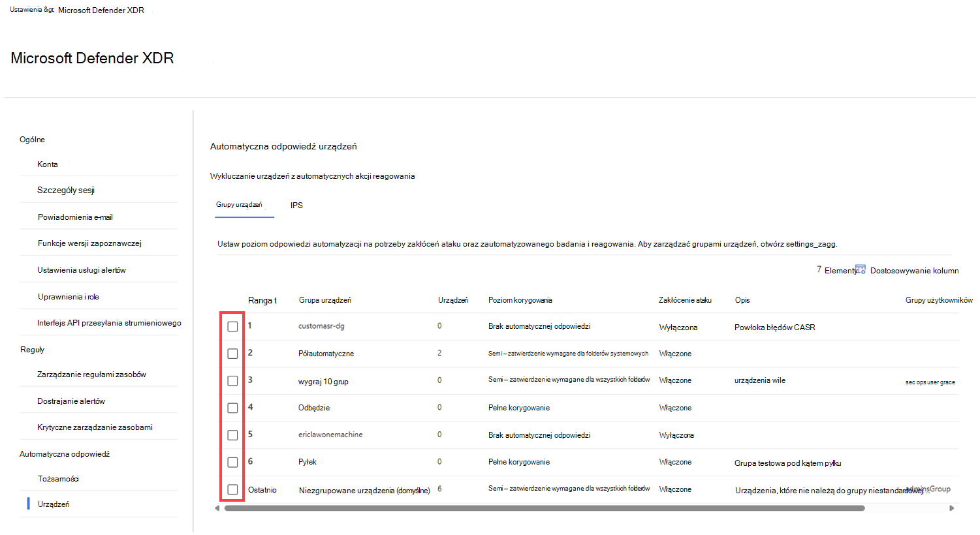Open the Pyłek device group
Image resolution: width=980 pixels, height=535 pixels.
click(x=308, y=462)
